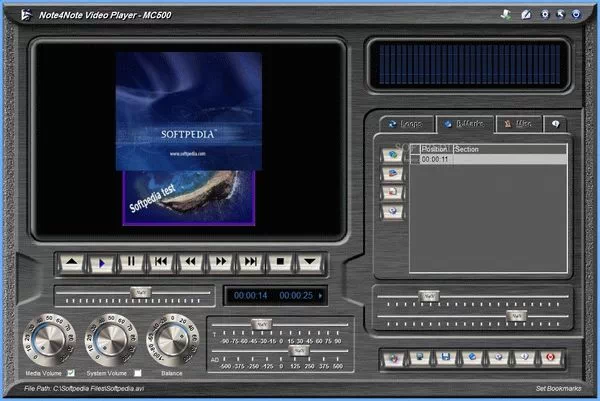Skip to the next track button
Image resolution: width=600 pixels, height=401 pixels.
[x=251, y=262]
